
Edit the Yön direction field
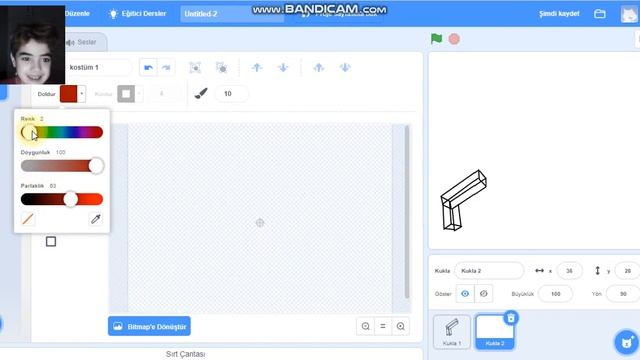[623, 293]
